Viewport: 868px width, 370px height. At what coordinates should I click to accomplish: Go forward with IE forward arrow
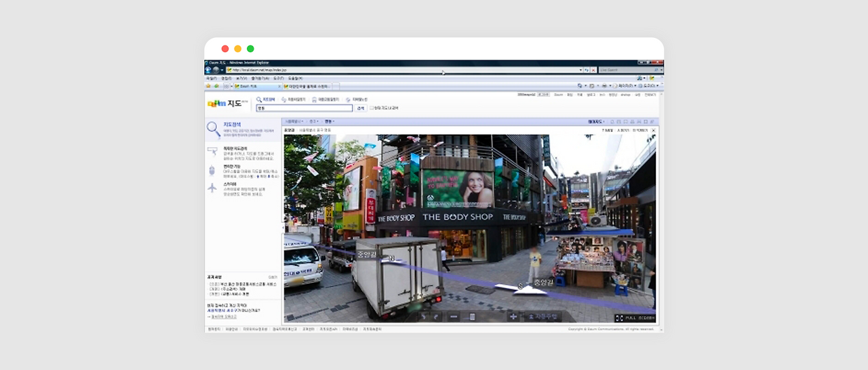click(216, 70)
